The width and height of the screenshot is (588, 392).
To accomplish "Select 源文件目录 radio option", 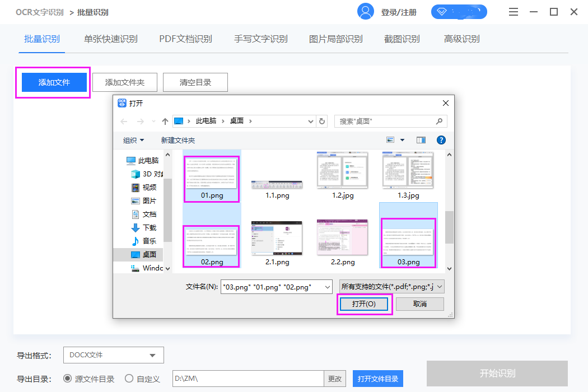I will click(x=68, y=379).
